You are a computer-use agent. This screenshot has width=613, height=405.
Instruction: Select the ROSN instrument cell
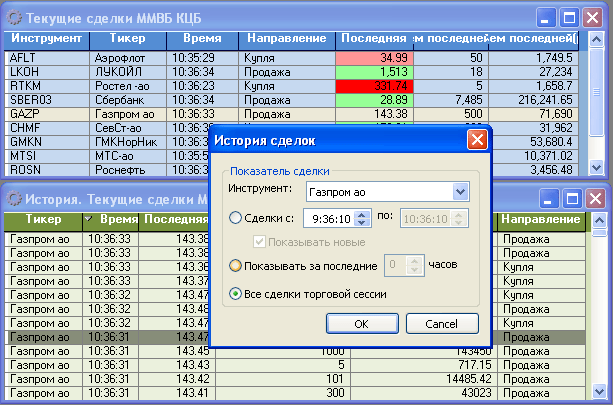point(47,170)
